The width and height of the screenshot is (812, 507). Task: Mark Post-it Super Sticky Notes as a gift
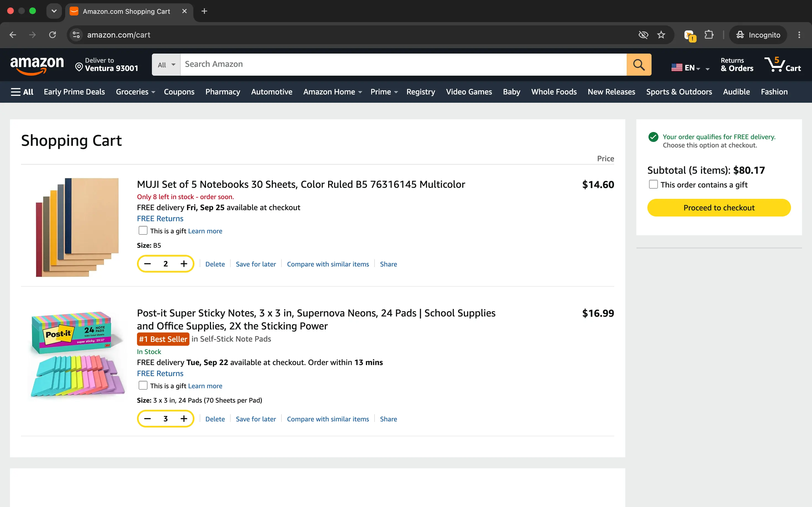pos(143,385)
